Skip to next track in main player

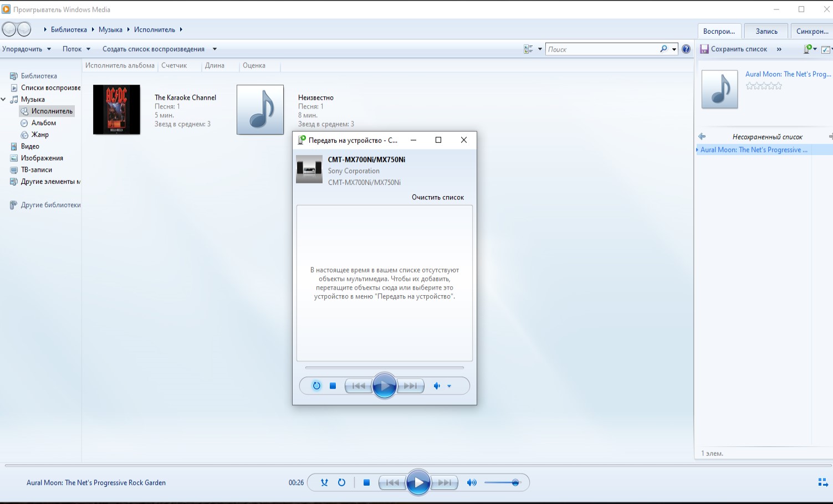point(445,482)
